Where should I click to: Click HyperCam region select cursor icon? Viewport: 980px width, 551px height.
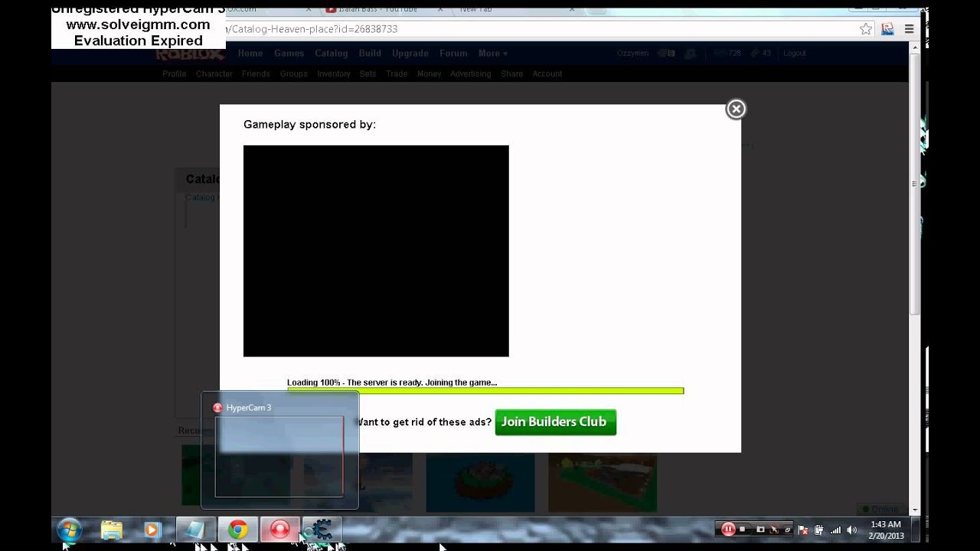774,530
